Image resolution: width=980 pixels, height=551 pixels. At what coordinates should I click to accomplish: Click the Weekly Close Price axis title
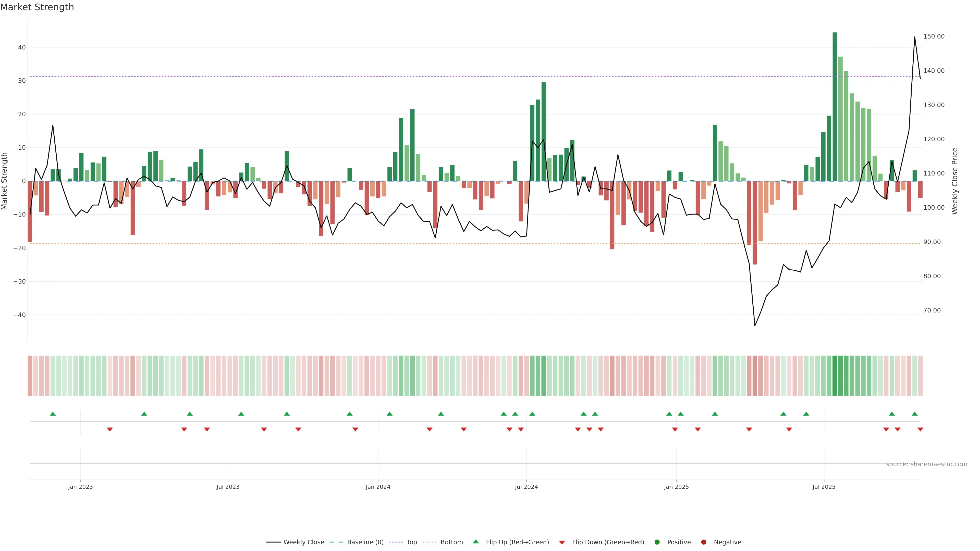coord(954,181)
